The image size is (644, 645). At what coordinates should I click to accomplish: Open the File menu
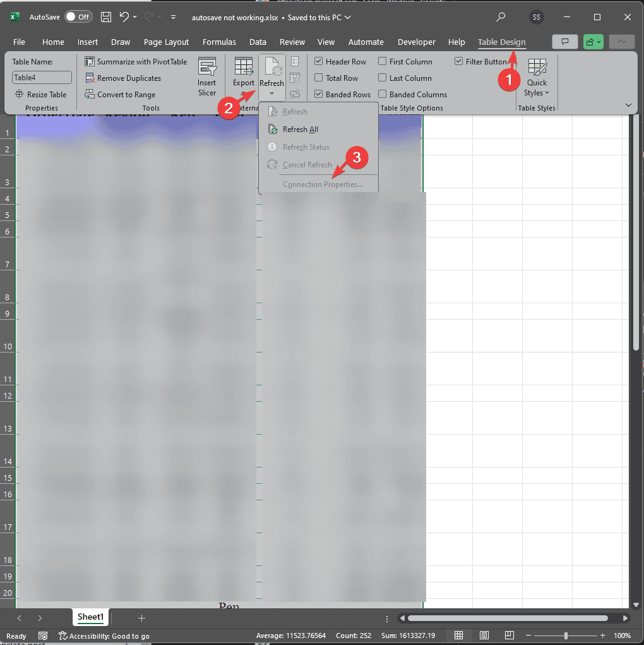point(19,42)
